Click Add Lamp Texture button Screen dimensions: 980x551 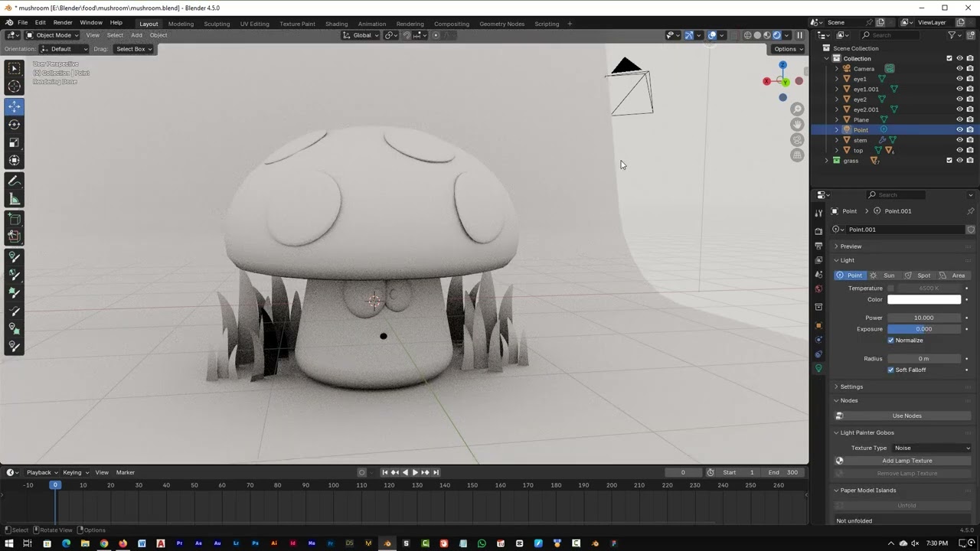pyautogui.click(x=906, y=461)
